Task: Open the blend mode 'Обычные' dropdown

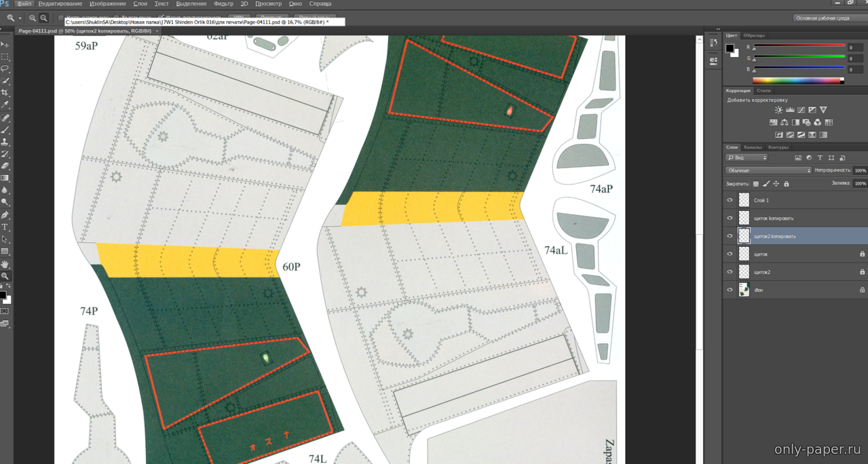Action: (768, 170)
